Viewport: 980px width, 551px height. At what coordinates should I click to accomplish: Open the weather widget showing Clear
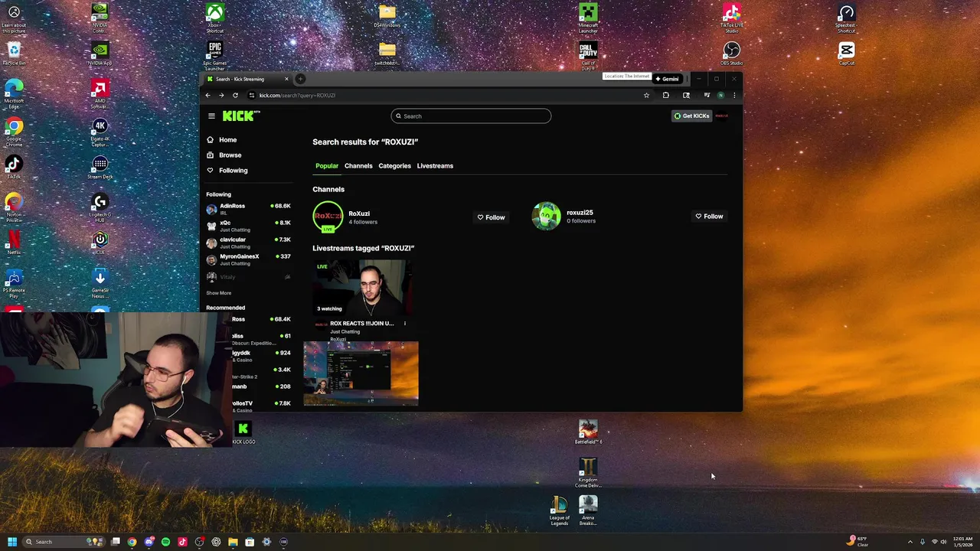tap(857, 542)
